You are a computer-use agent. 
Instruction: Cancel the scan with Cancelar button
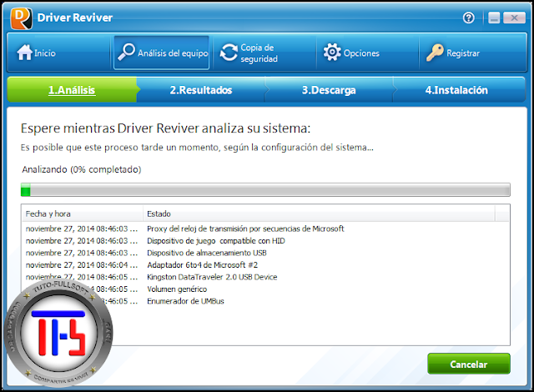tap(469, 364)
